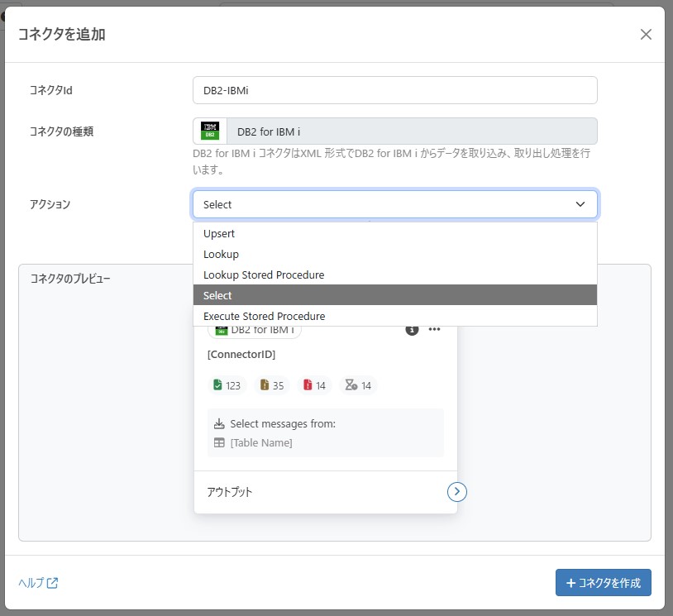Click the [ConnectorID] label in preview
This screenshot has height=616, width=673.
point(241,354)
